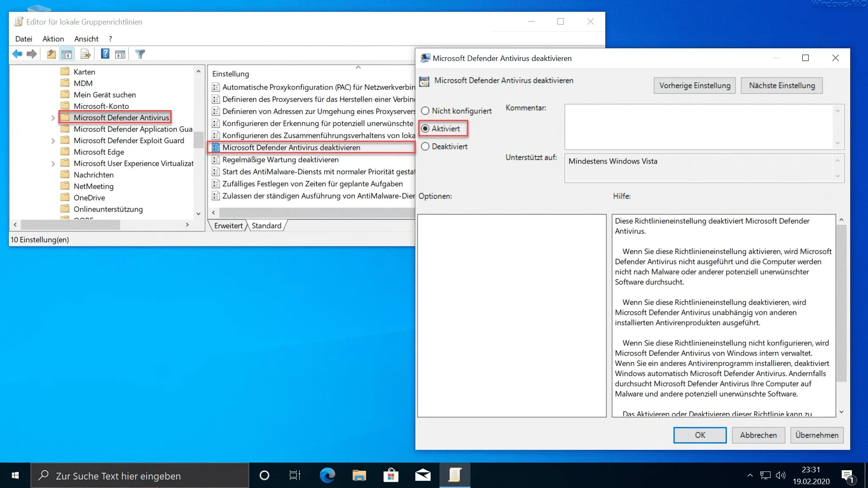
Task: Open the Aktion menu
Action: tap(53, 39)
